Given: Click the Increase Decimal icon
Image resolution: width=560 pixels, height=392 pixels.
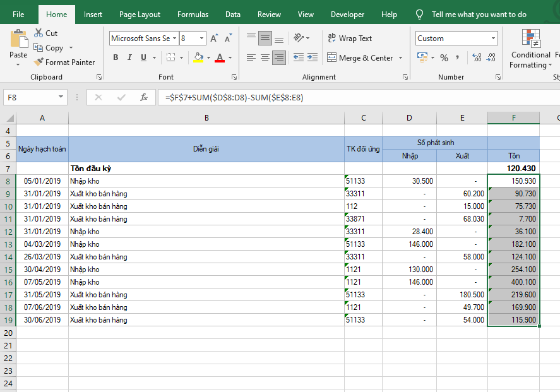Looking at the screenshot, I should 477,57.
